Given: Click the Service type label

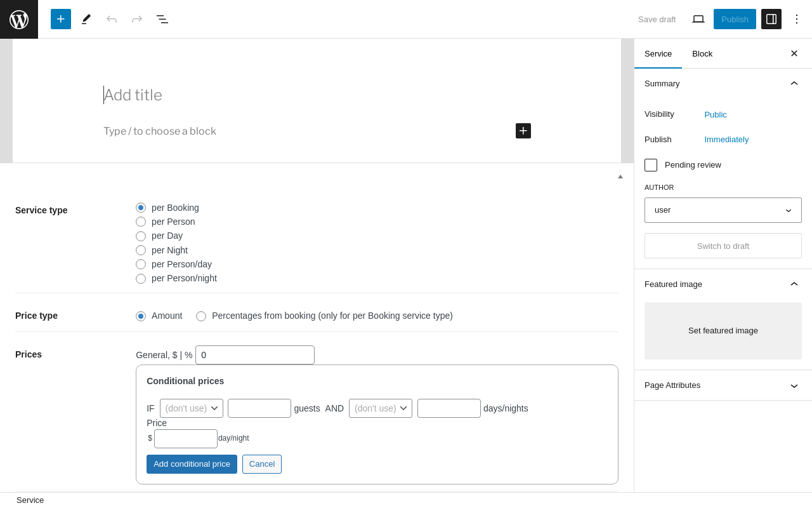Looking at the screenshot, I should tap(41, 210).
